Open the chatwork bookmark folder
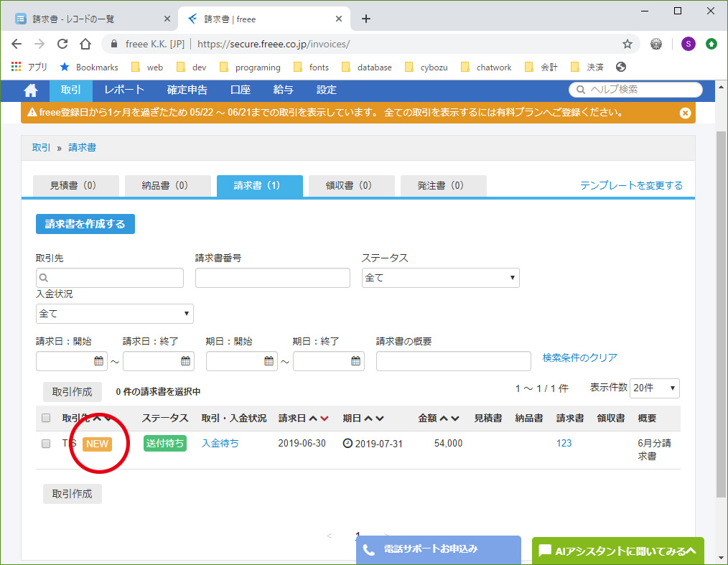The height and width of the screenshot is (565, 728). (x=486, y=67)
